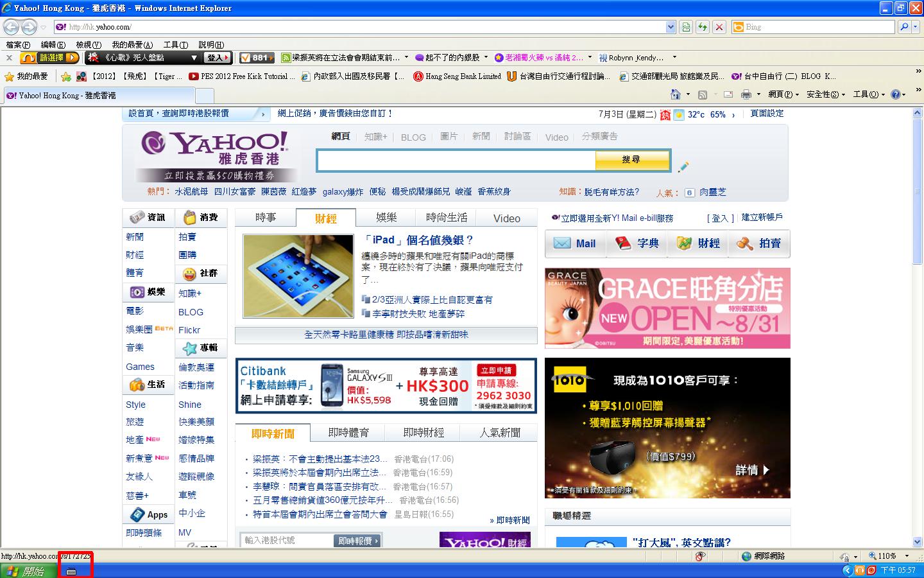
Task: Click the RSS feeds icon in command bar
Action: click(703, 94)
